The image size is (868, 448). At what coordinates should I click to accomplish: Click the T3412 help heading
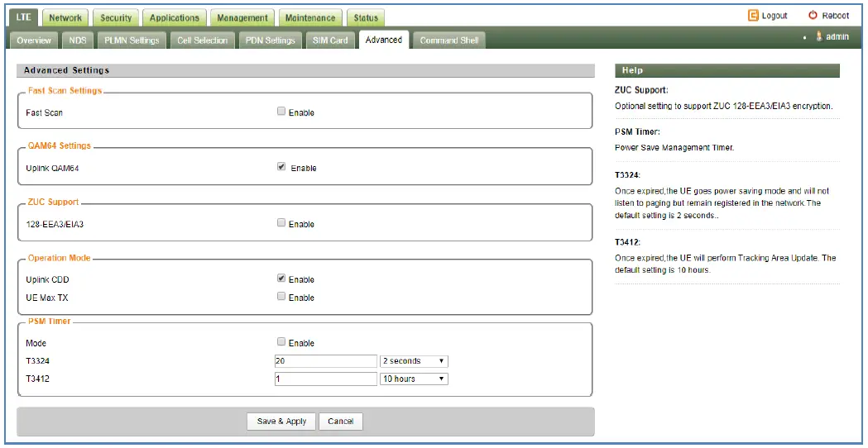click(x=628, y=242)
